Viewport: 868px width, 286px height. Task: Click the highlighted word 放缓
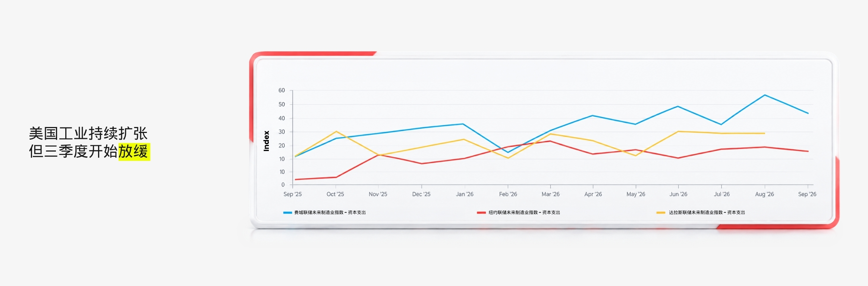click(x=134, y=152)
